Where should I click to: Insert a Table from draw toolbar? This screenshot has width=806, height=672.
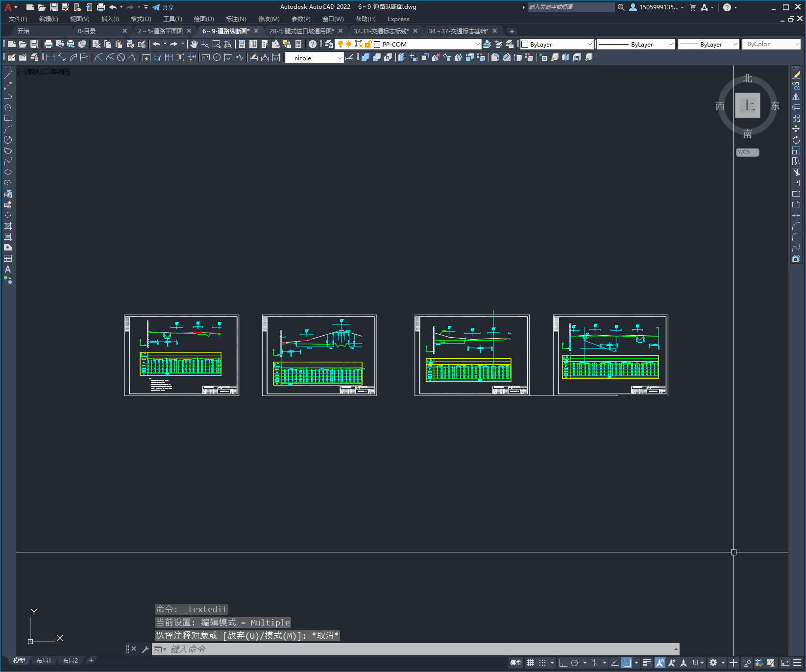click(x=8, y=258)
